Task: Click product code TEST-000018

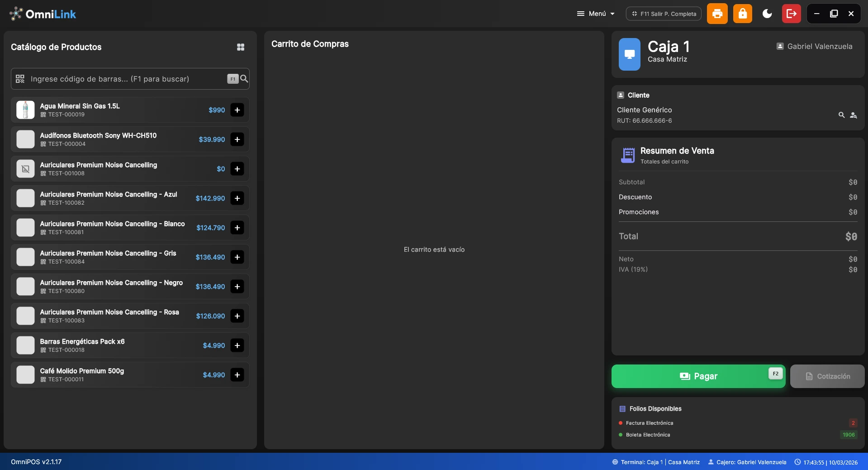Action: point(66,350)
